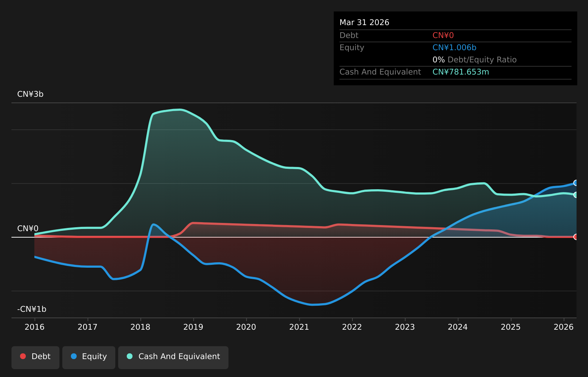Click the 2025 x-axis label
Screen dimensions: 588x377
(x=511, y=327)
